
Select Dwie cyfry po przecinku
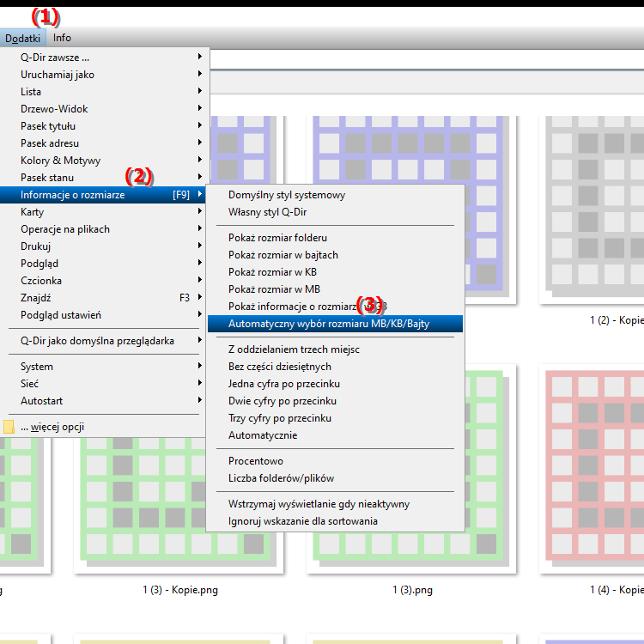pos(282,401)
